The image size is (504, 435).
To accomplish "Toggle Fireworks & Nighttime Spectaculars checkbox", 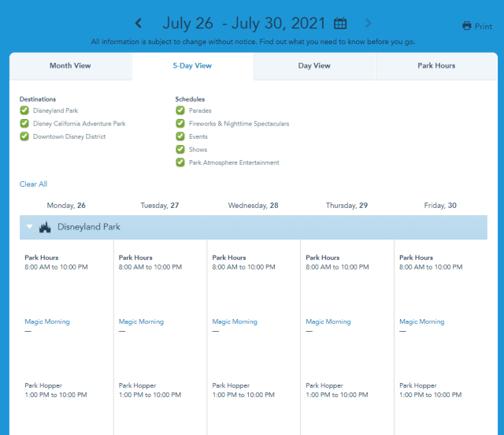I will (180, 123).
